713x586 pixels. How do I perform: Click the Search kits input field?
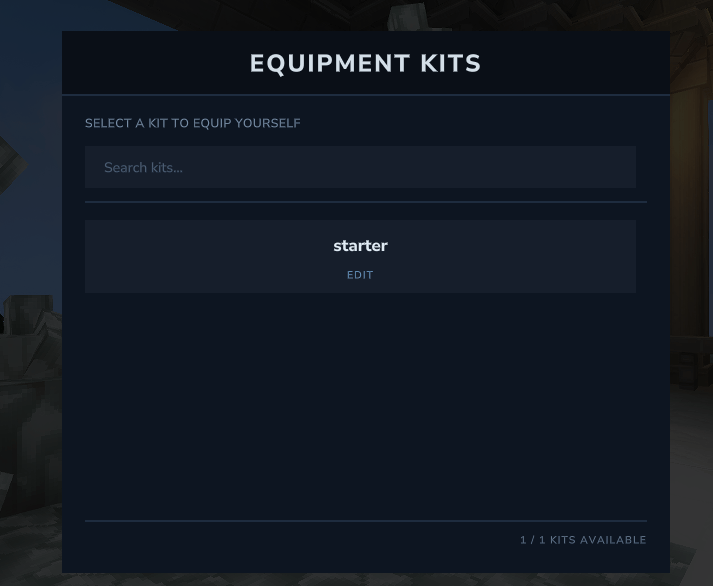[x=360, y=167]
